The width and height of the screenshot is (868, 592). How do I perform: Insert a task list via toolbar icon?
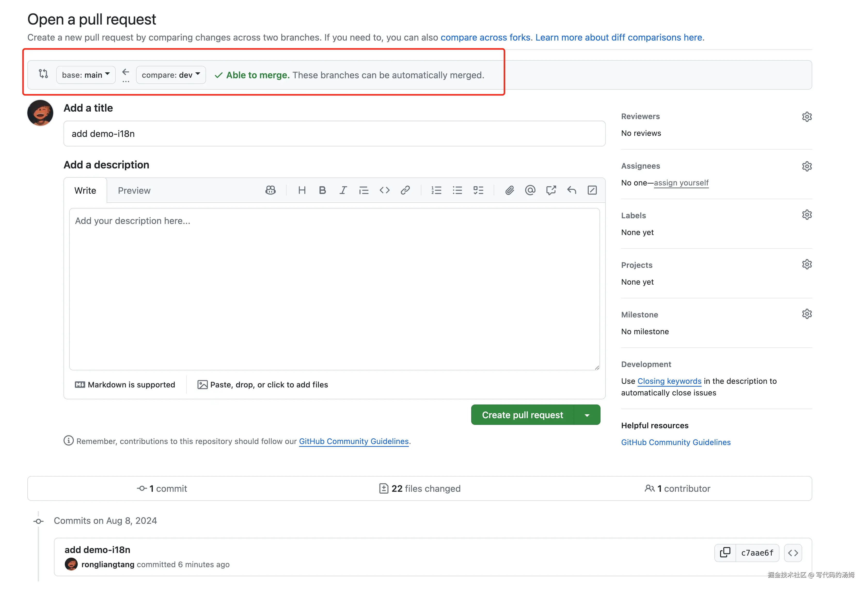click(x=478, y=190)
